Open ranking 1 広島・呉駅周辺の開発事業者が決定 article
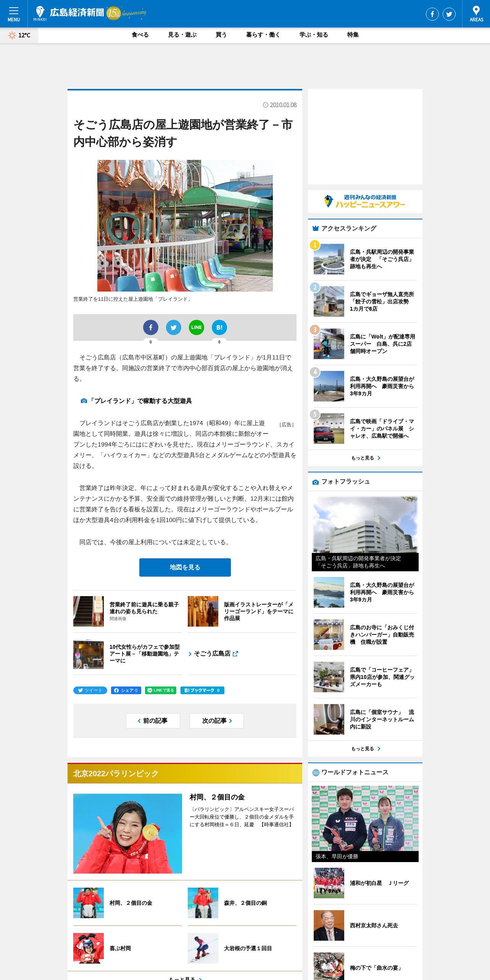 365,259
